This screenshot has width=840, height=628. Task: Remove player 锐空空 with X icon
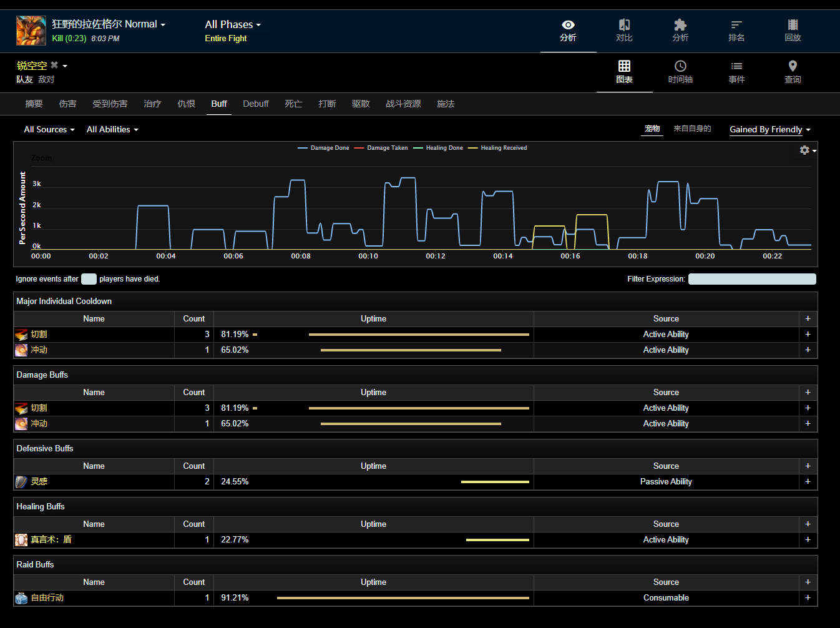[x=54, y=65]
